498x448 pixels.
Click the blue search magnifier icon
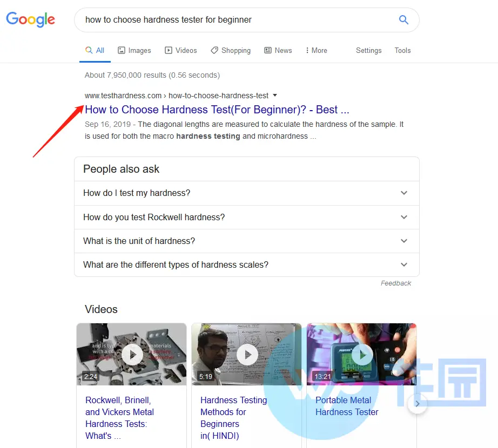tap(403, 19)
